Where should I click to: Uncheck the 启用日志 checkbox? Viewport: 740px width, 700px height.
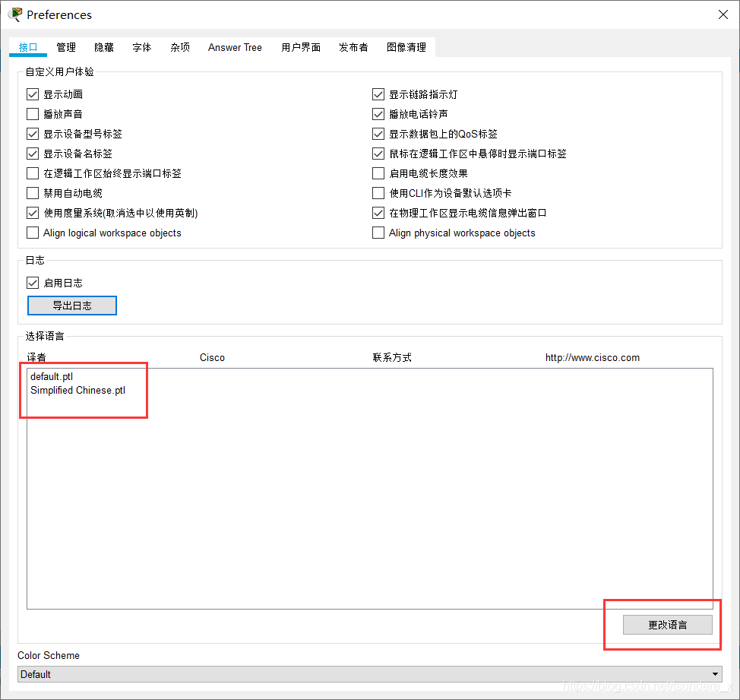click(x=33, y=283)
